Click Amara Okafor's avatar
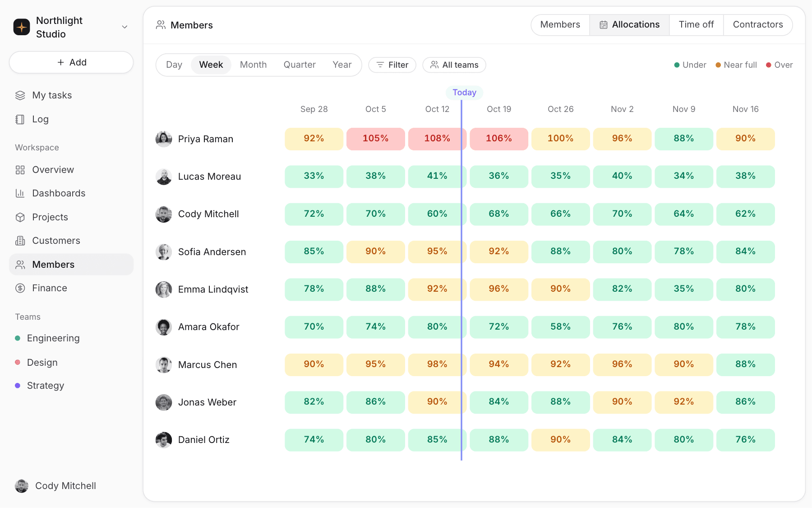812x508 pixels. point(164,327)
